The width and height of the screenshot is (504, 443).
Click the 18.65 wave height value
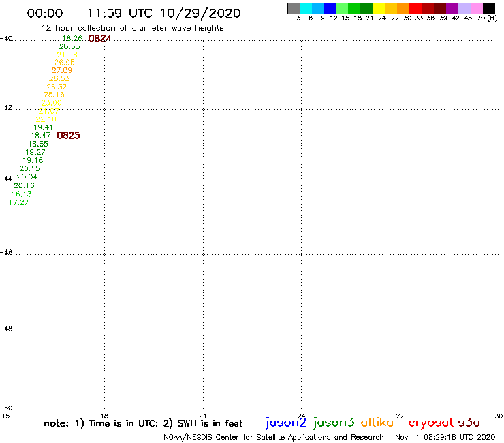tap(38, 144)
